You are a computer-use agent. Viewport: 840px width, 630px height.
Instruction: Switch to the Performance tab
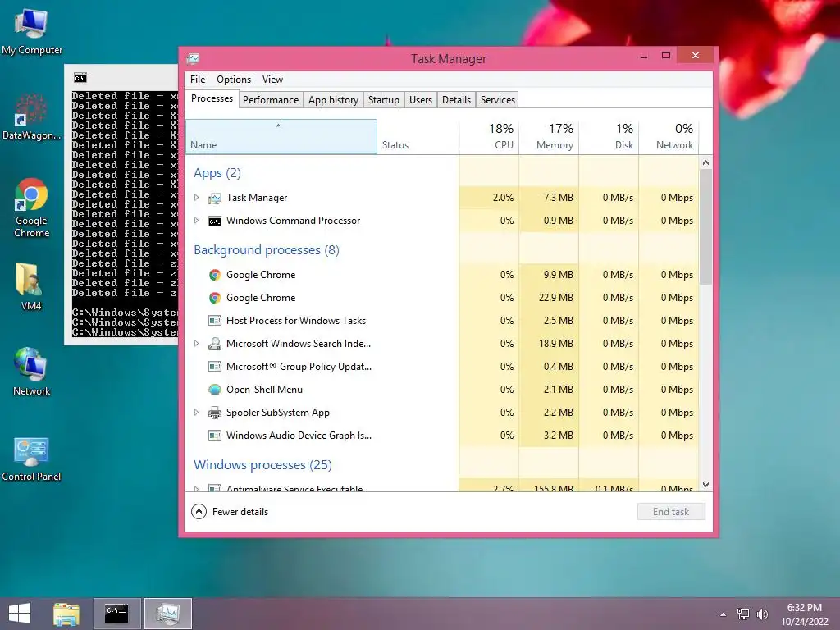click(271, 100)
